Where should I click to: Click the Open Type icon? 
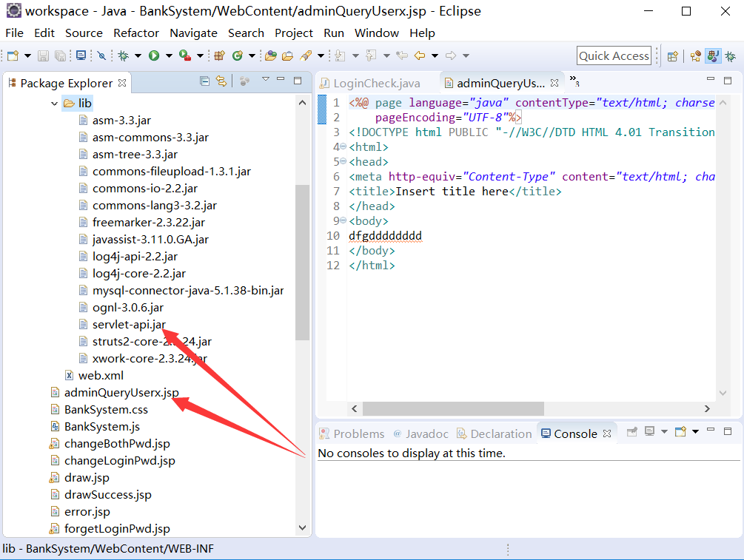[x=271, y=56]
